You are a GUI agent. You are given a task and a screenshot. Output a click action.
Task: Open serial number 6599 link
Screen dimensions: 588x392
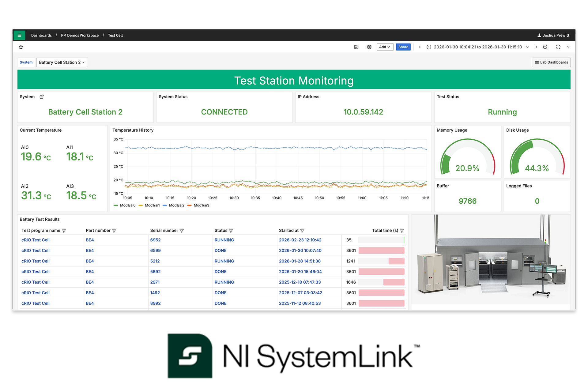155,251
